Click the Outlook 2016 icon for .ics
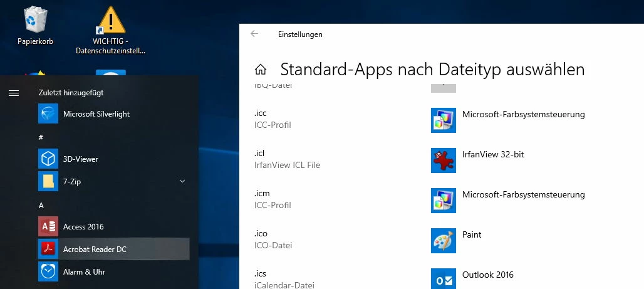Screen dimensions: 644x289 (443, 279)
